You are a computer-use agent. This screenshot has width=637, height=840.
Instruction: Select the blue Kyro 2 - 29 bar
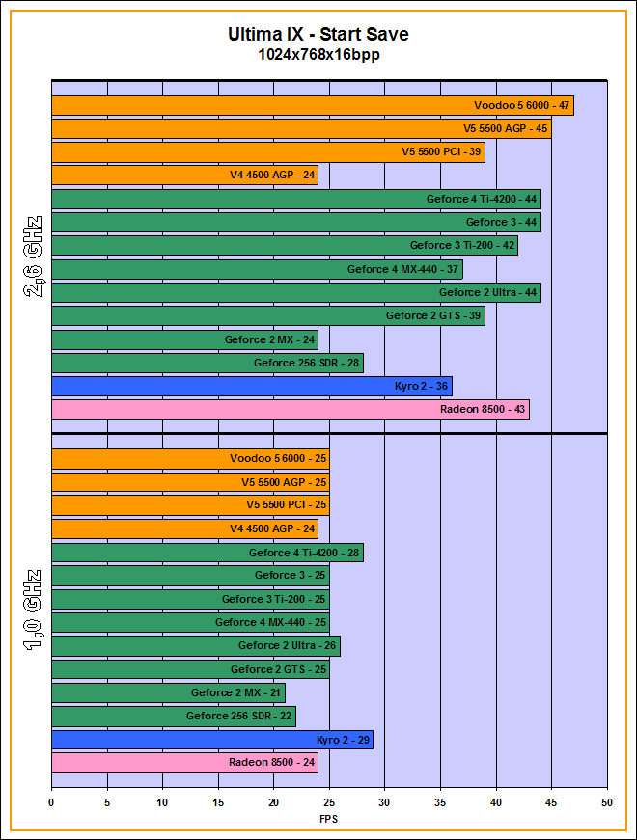click(x=212, y=740)
